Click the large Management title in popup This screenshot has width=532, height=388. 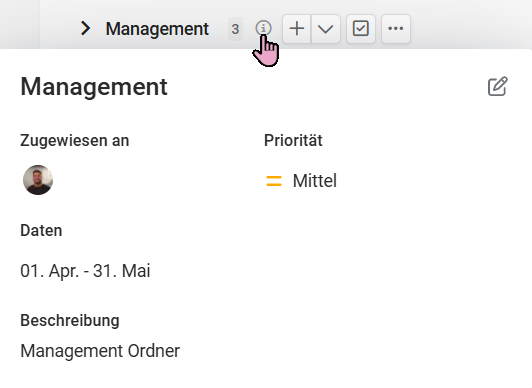coord(94,87)
